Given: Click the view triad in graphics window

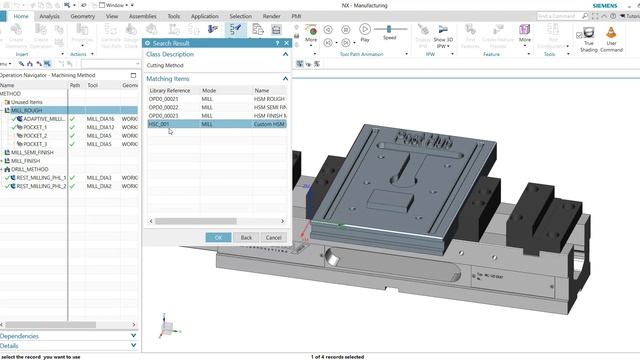Looking at the screenshot, I should pyautogui.click(x=168, y=327).
